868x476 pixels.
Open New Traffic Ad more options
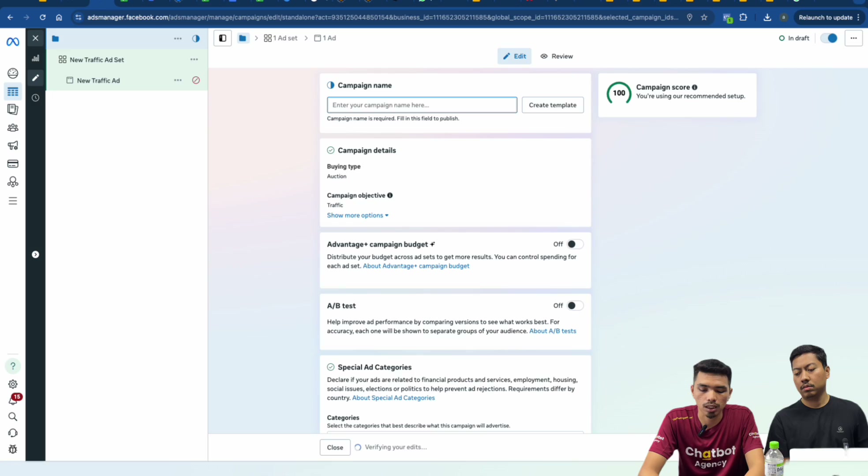pos(178,80)
